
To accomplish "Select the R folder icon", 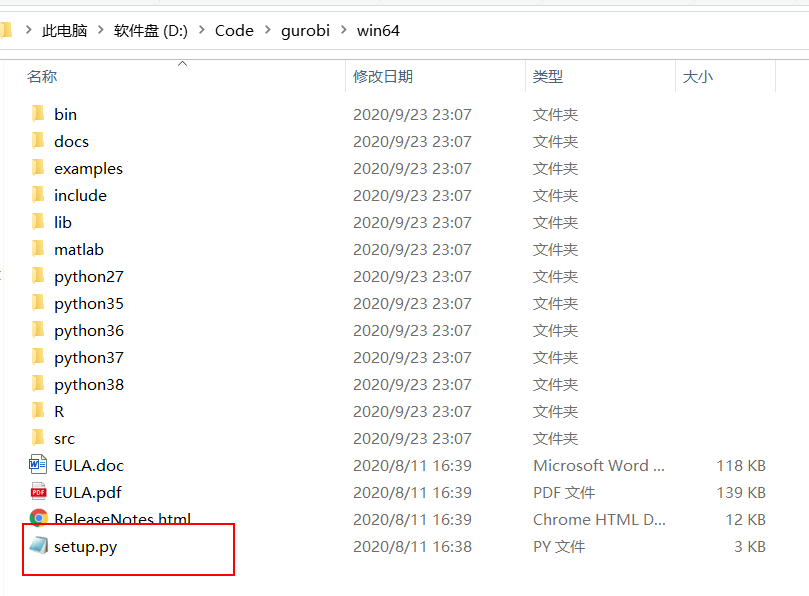I will [38, 410].
